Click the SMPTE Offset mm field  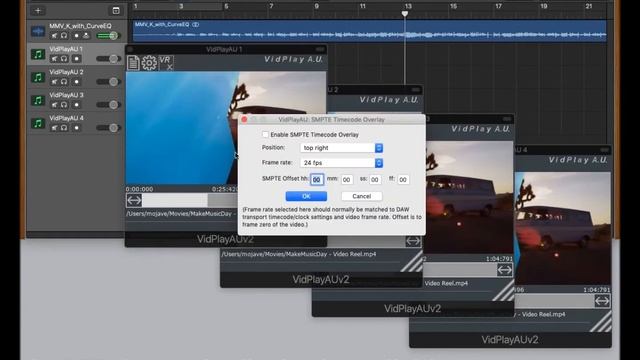pos(347,180)
